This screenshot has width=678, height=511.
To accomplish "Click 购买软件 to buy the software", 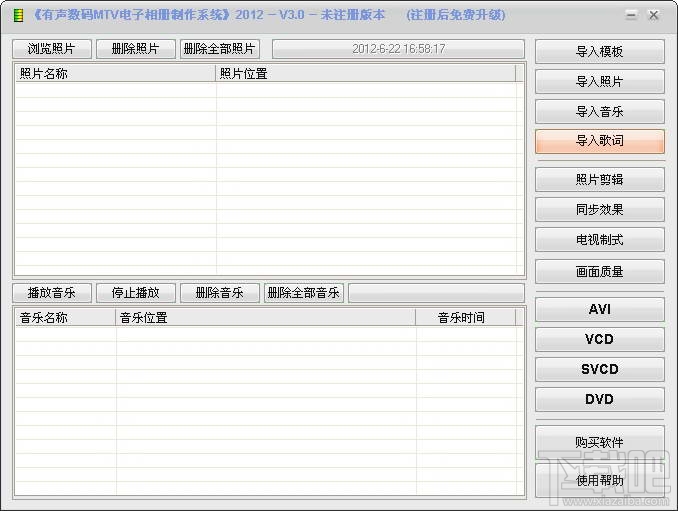I will pyautogui.click(x=600, y=442).
